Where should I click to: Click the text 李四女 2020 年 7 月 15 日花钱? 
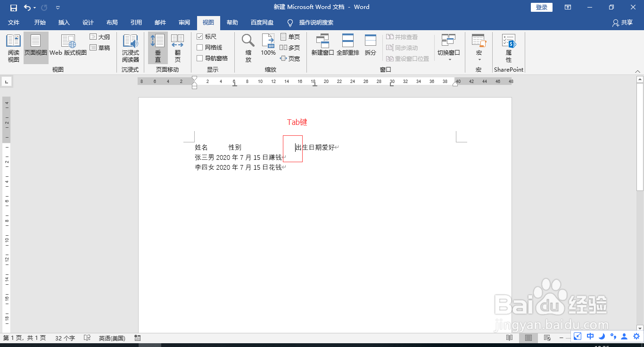click(238, 167)
